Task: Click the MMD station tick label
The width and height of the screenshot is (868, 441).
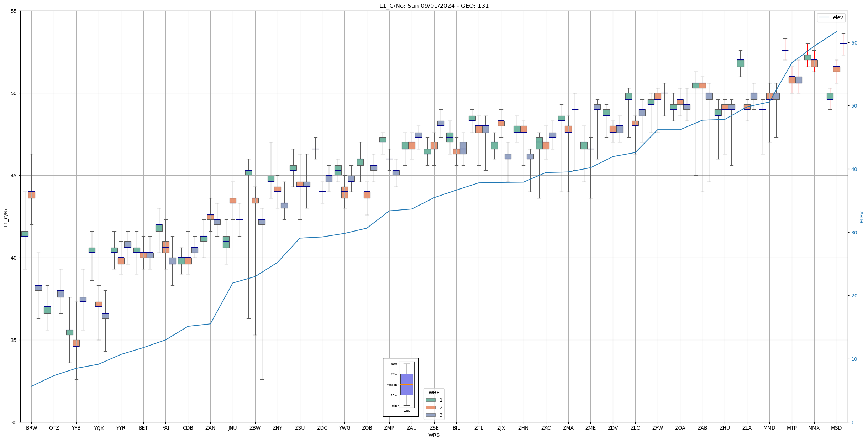Action: click(x=769, y=428)
